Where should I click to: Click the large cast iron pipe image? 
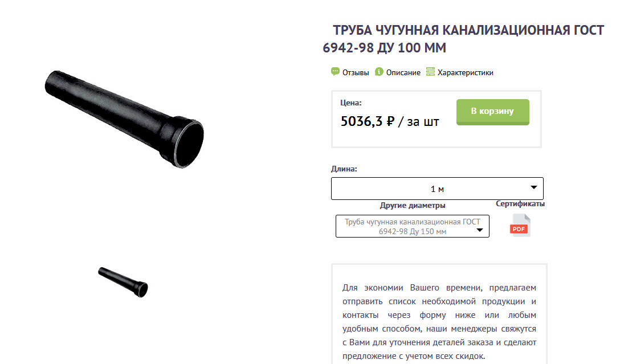(125, 120)
